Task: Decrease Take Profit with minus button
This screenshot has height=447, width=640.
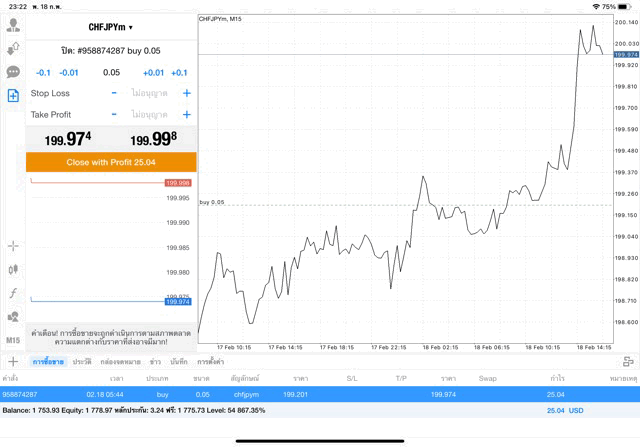Action: (114, 114)
